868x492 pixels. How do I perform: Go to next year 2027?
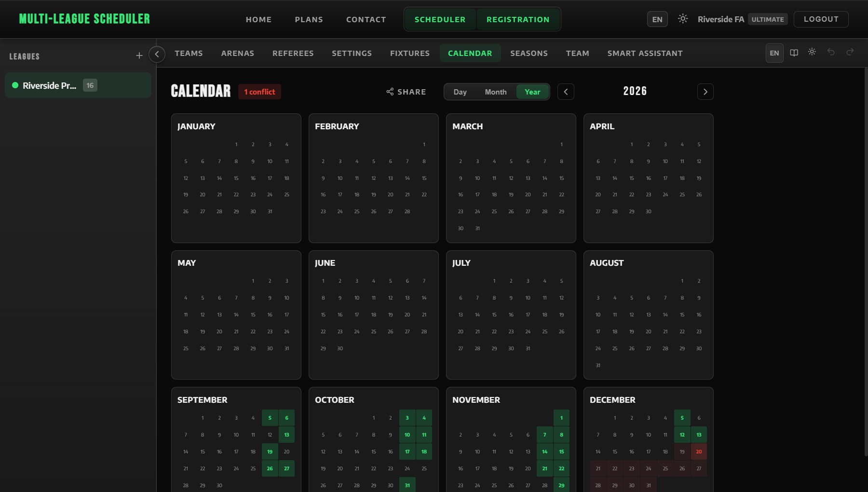point(705,92)
